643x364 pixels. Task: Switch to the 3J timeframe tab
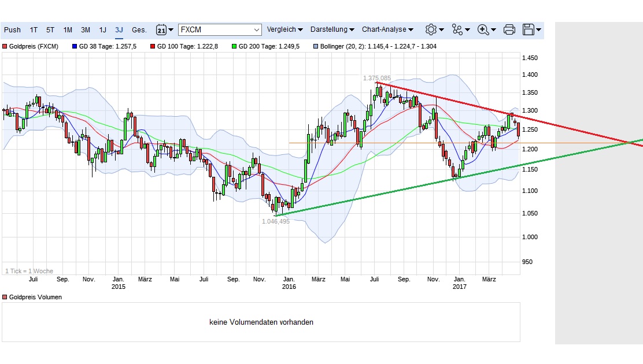[119, 29]
